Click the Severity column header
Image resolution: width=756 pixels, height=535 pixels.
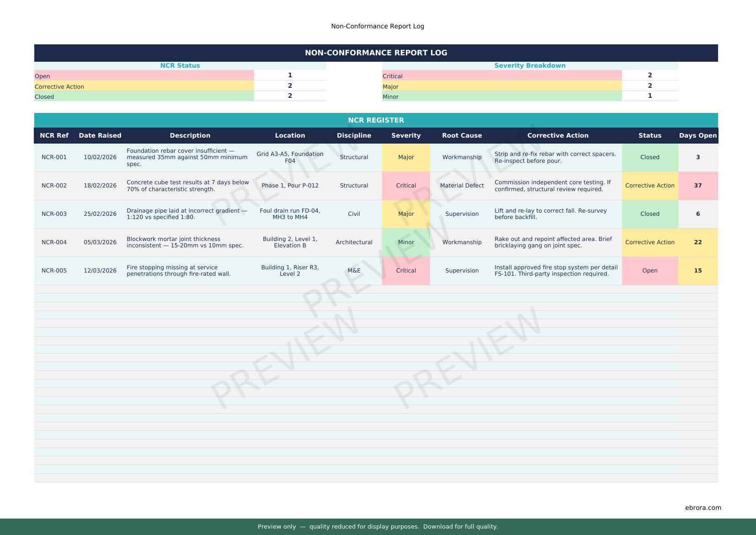(x=405, y=135)
